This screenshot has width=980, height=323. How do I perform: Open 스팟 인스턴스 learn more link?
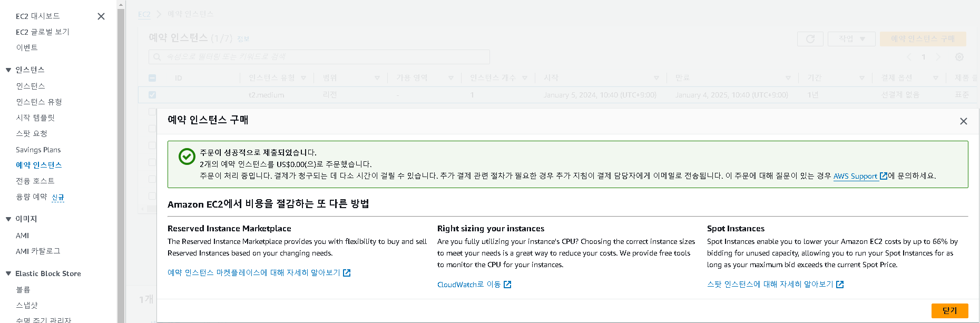pos(770,284)
